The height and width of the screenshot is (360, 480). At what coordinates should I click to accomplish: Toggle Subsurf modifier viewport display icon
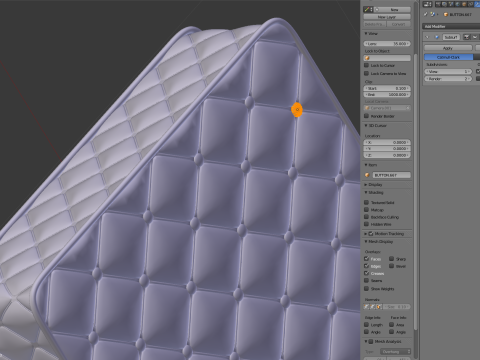click(475, 37)
